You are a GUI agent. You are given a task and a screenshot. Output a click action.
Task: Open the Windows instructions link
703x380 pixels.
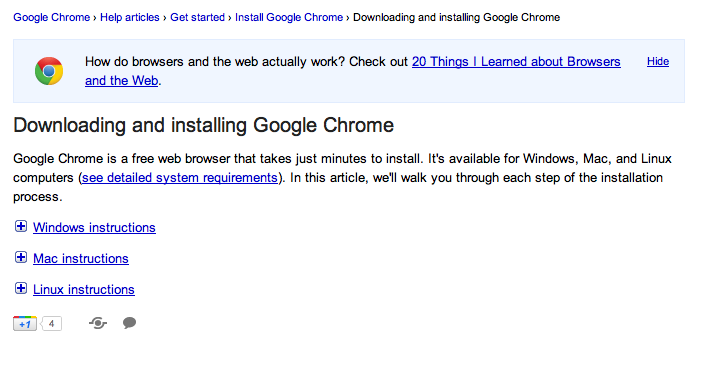(94, 228)
